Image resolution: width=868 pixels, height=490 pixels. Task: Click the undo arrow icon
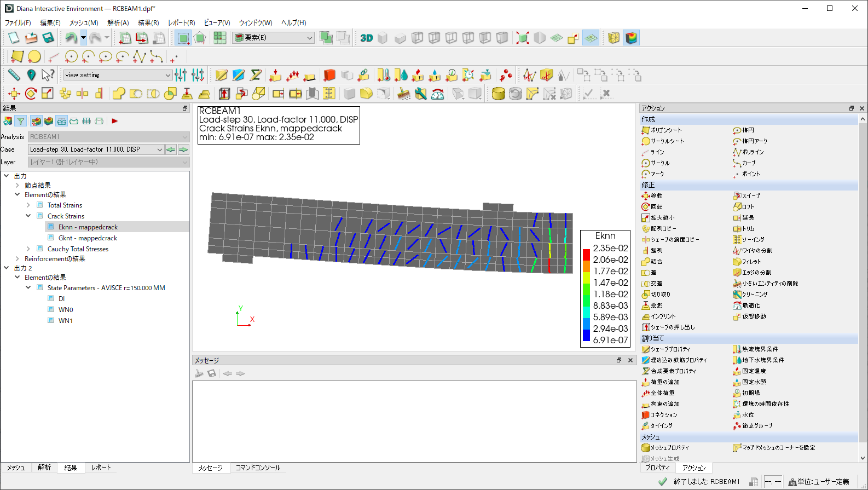click(71, 38)
